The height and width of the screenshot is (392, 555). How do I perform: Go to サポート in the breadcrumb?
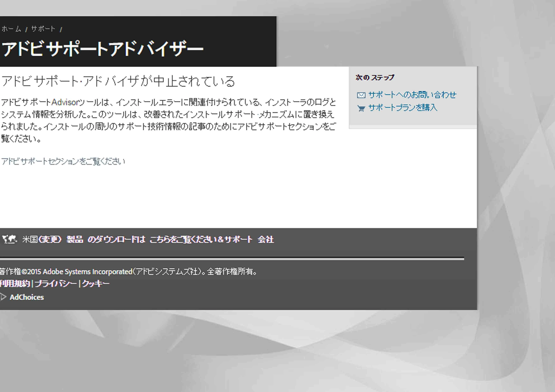[x=43, y=29]
